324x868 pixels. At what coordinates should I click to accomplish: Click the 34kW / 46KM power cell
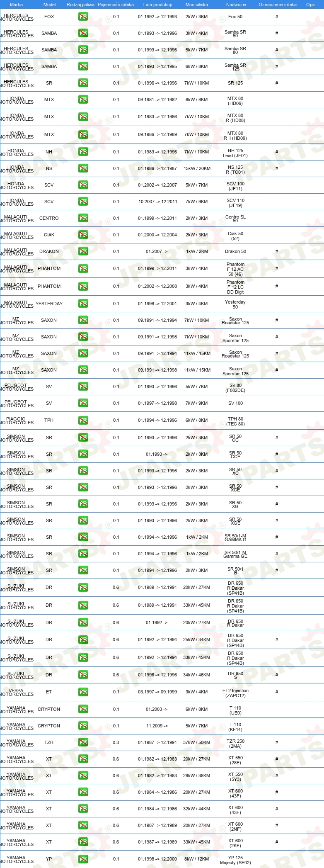(197, 675)
